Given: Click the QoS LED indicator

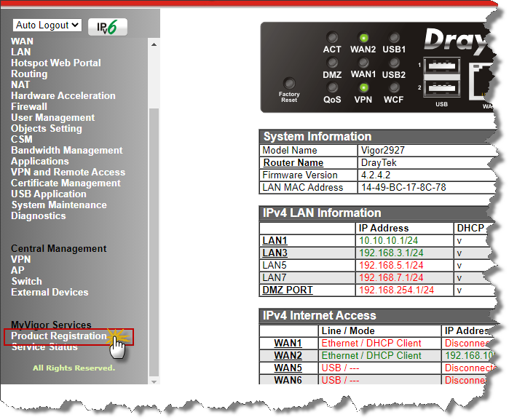Looking at the screenshot, I should click(x=332, y=87).
